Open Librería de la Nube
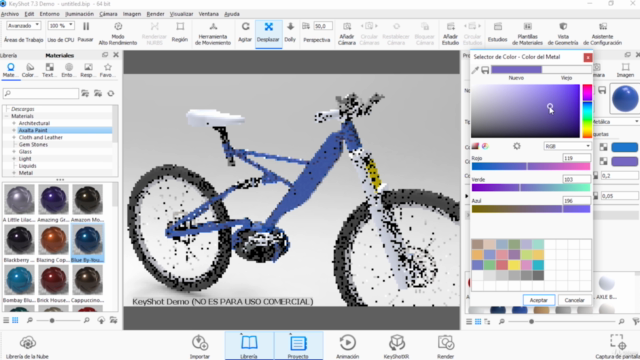The image size is (640, 360). click(27, 347)
